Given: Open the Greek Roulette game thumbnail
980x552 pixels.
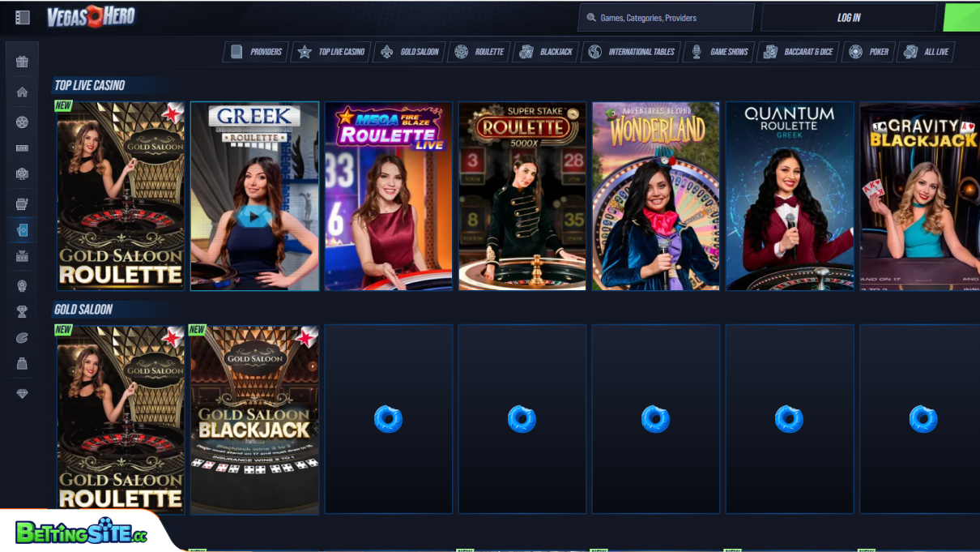Looking at the screenshot, I should (x=254, y=195).
